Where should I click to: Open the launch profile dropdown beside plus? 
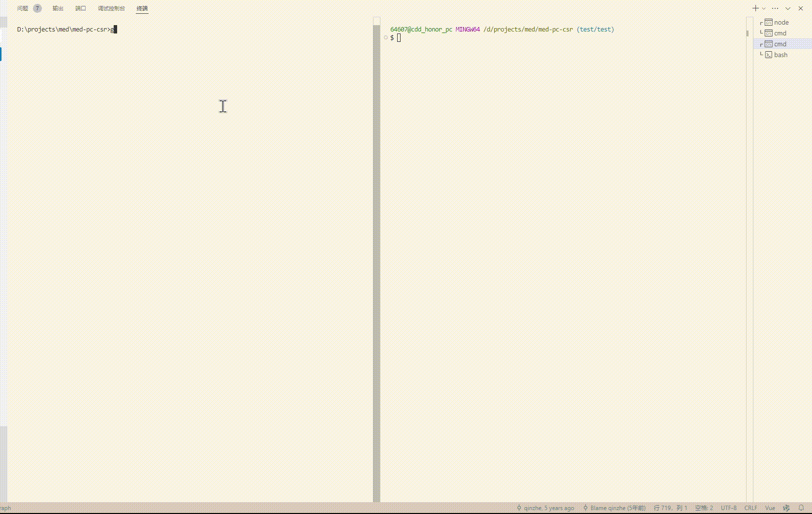click(x=764, y=8)
